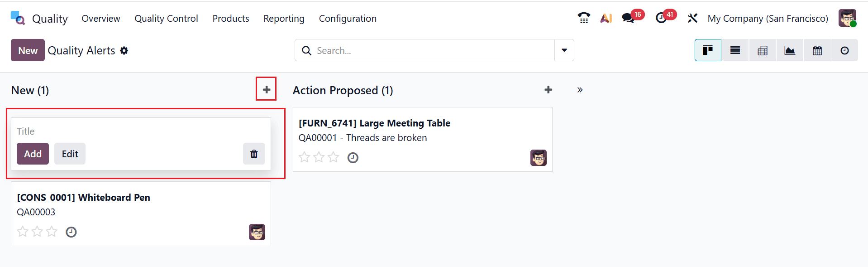Collapse columns using the double chevron
The image size is (868, 267).
tap(580, 90)
